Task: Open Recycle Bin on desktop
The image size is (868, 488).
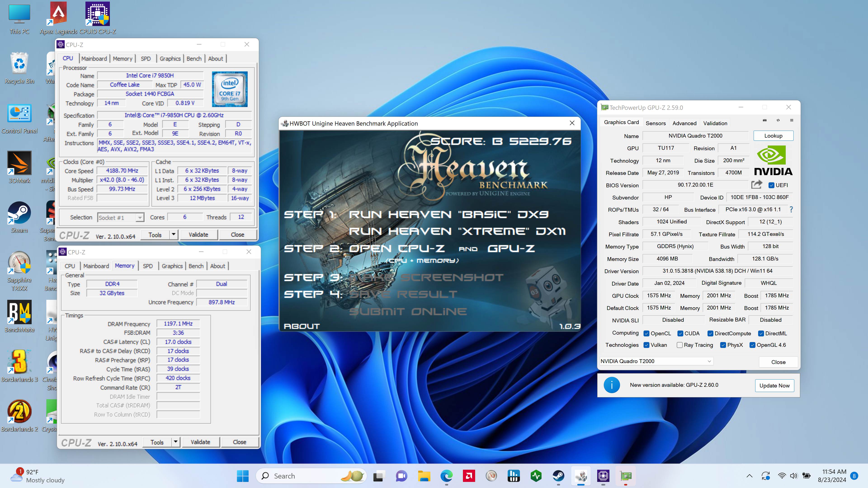Action: tap(19, 68)
